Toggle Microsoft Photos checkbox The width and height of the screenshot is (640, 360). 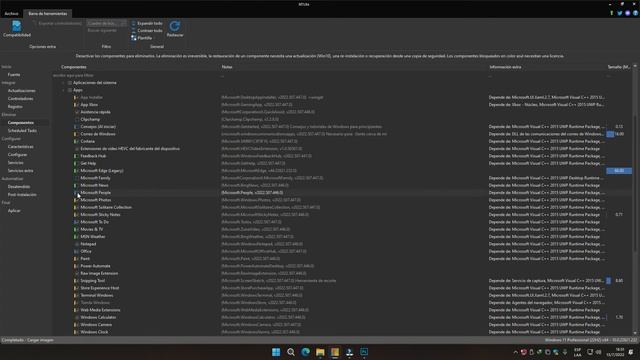pyautogui.click(x=76, y=200)
